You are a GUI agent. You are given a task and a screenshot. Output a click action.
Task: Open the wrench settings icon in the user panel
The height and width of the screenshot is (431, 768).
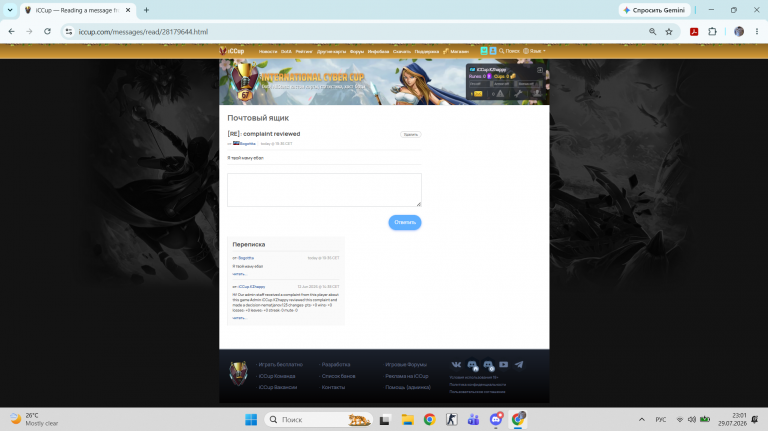coord(518,94)
